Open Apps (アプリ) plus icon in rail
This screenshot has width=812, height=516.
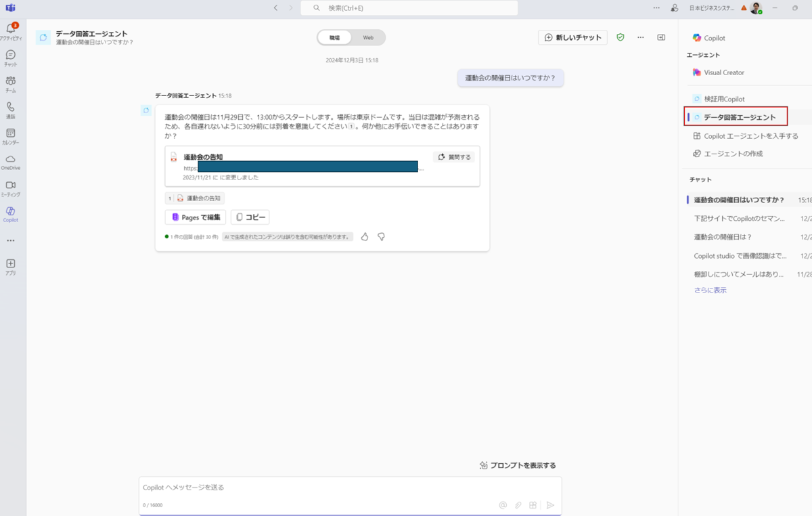tap(11, 267)
